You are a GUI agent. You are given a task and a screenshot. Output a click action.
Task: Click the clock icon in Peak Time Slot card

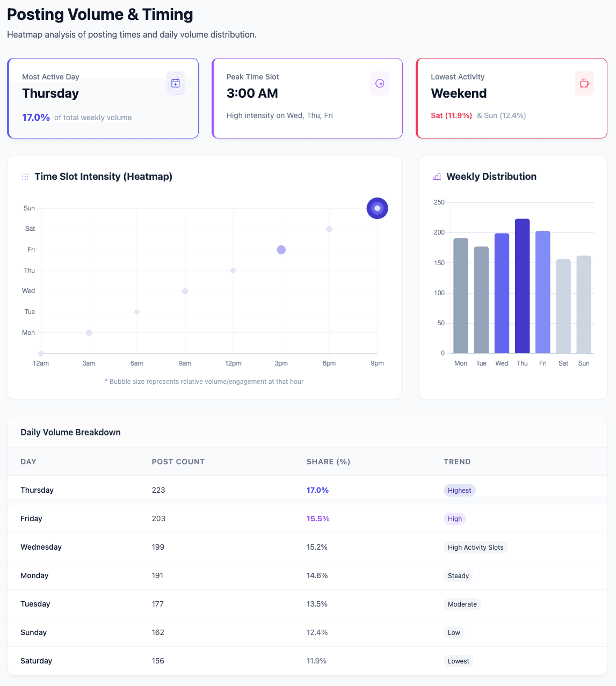pyautogui.click(x=380, y=83)
